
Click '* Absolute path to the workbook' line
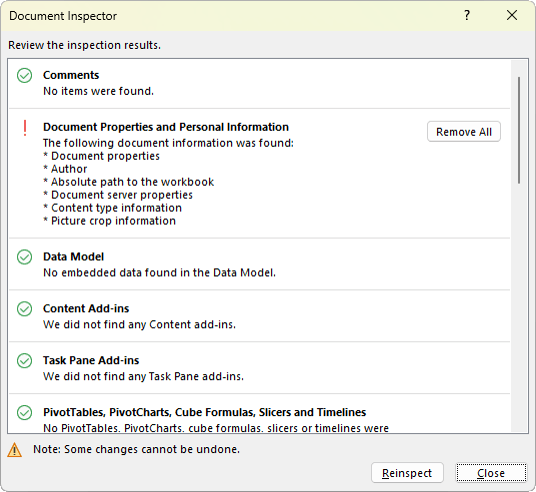pyautogui.click(x=129, y=182)
